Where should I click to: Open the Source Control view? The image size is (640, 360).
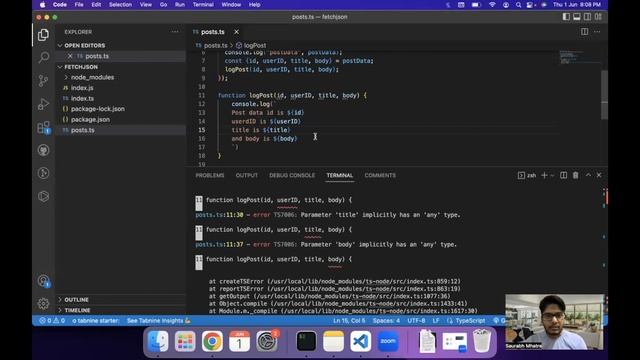point(43,80)
